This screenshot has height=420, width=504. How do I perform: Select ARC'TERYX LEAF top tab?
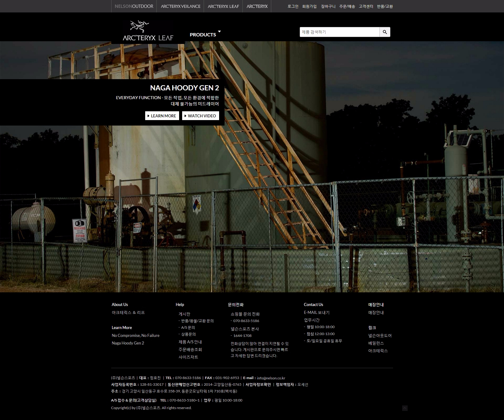tap(223, 6)
